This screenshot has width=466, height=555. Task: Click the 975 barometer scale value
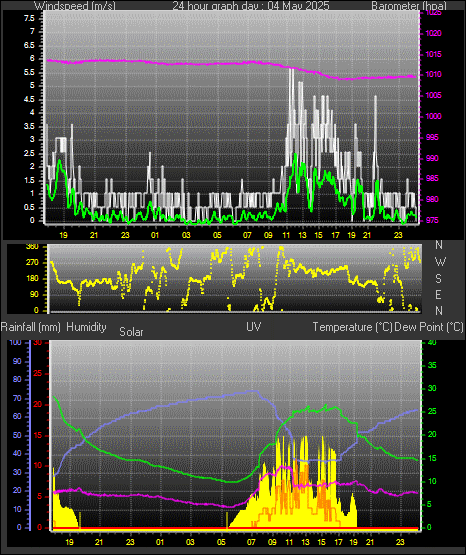(x=433, y=220)
